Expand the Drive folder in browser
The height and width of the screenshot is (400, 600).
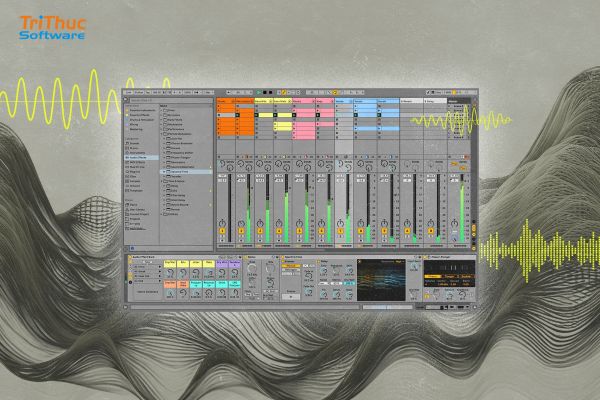click(x=161, y=110)
